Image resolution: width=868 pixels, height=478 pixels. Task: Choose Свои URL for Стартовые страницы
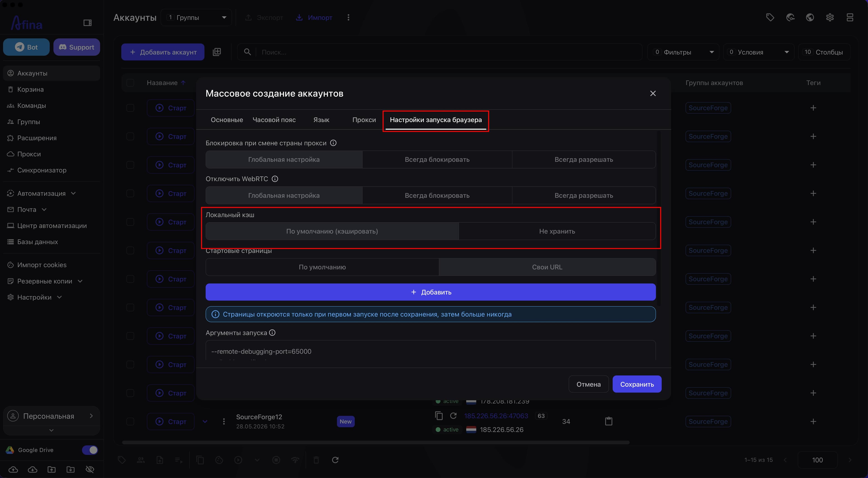547,267
